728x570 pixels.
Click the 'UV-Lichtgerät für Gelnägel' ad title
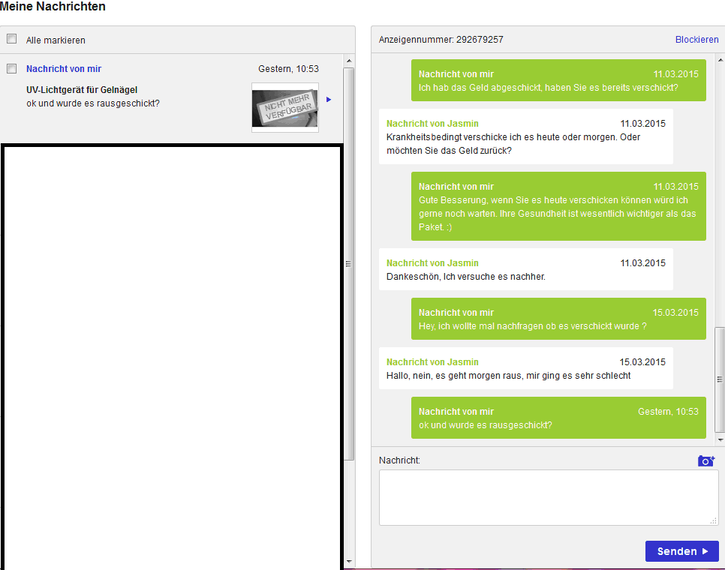pos(82,90)
